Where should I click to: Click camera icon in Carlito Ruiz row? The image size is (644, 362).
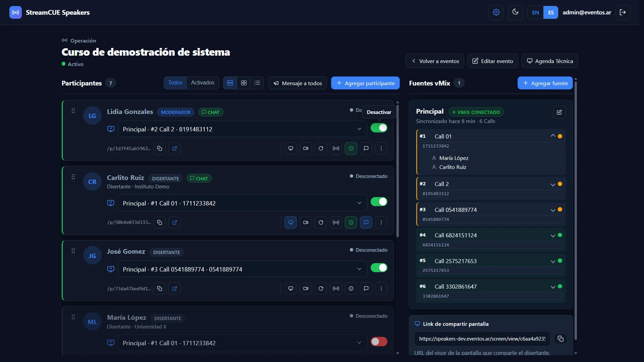pyautogui.click(x=306, y=223)
